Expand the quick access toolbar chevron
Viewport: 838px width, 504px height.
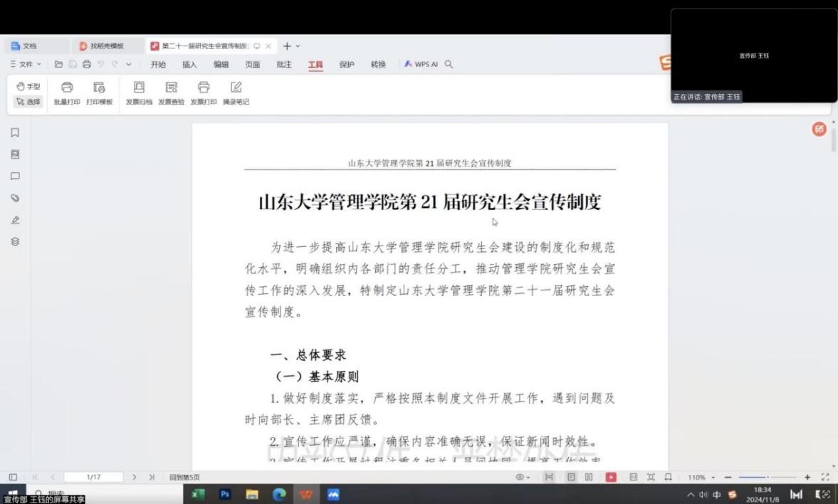(x=129, y=64)
